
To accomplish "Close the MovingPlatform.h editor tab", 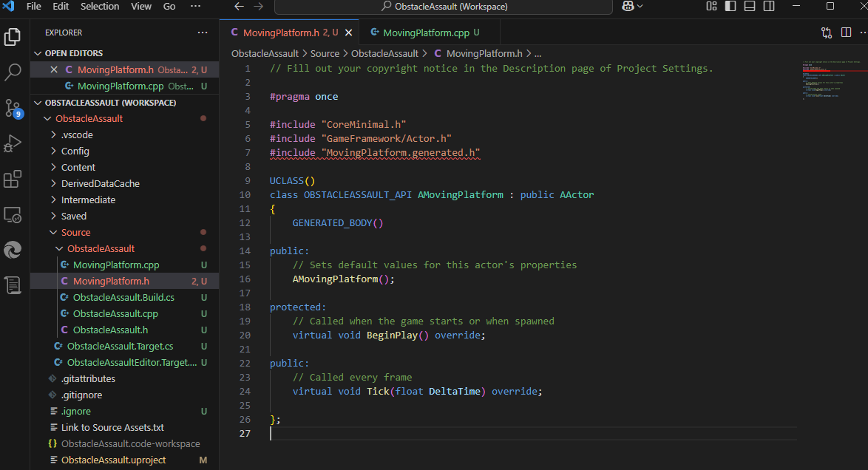I will [349, 33].
